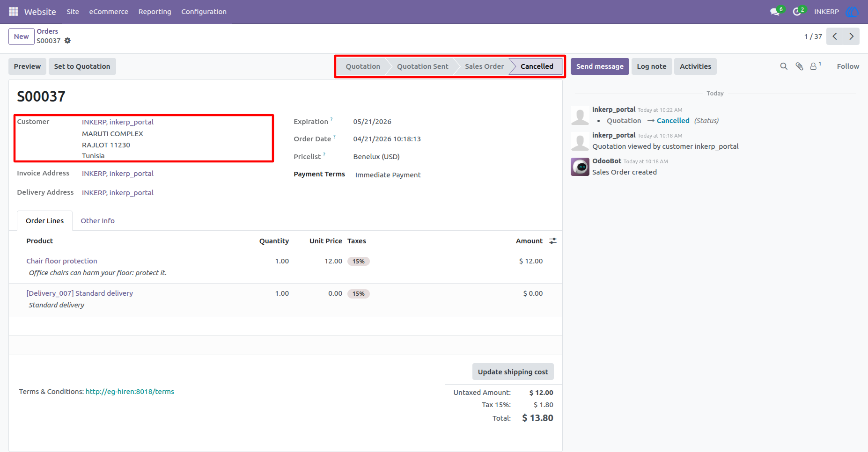Open the Chair floor protection product
This screenshot has height=452, width=868.
pos(62,261)
